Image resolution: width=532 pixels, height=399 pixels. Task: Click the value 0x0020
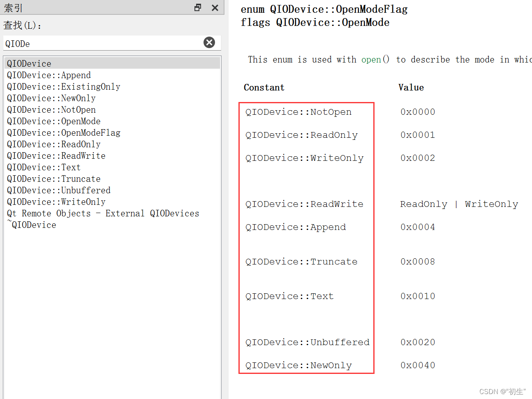tap(418, 342)
